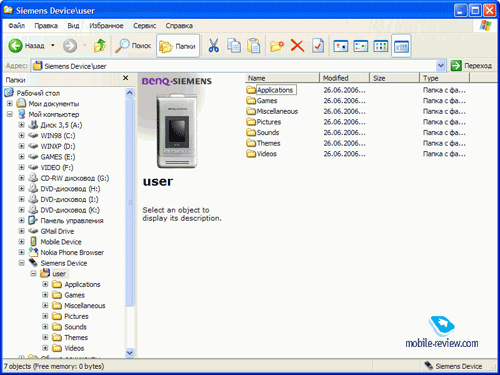Screen dimensions: 500x375
Task: Open the address bar dropdown
Action: click(441, 66)
